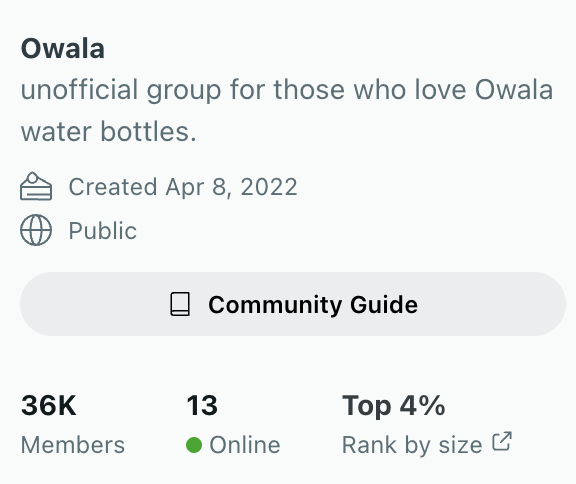Viewport: 576px width, 484px height.
Task: Click the Online label text
Action: coord(245,445)
